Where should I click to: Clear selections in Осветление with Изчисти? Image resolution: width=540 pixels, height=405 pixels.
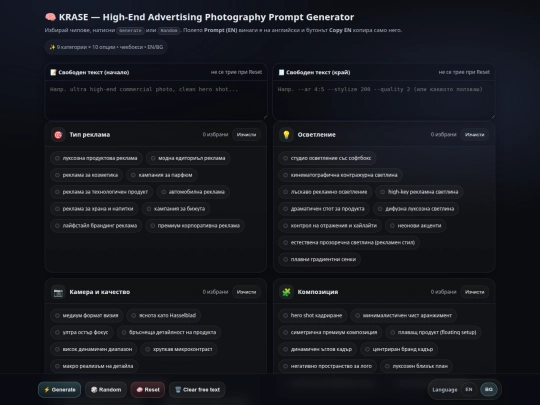coord(475,135)
